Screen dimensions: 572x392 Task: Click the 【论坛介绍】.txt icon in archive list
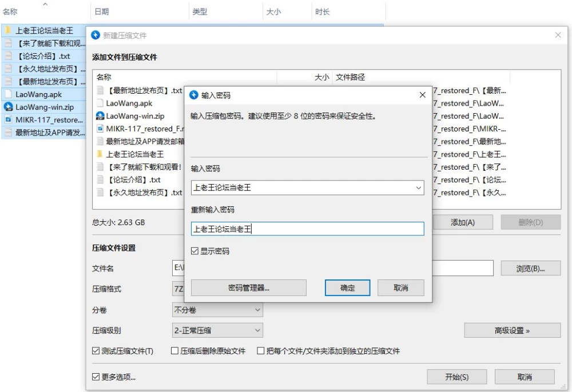click(100, 179)
